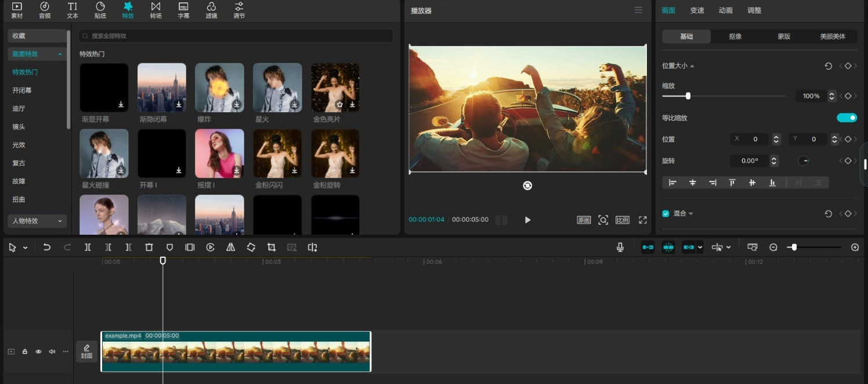The width and height of the screenshot is (868, 384).
Task: Click the 封面 cover edit button
Action: [x=86, y=351]
